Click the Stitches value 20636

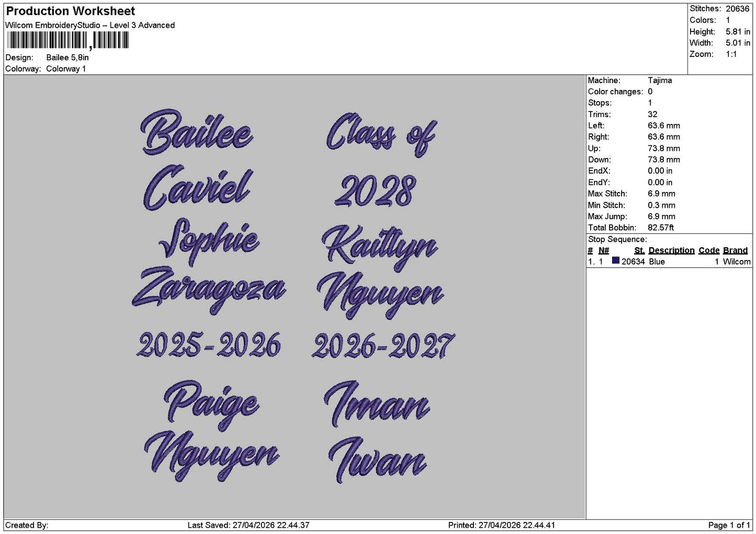[738, 9]
